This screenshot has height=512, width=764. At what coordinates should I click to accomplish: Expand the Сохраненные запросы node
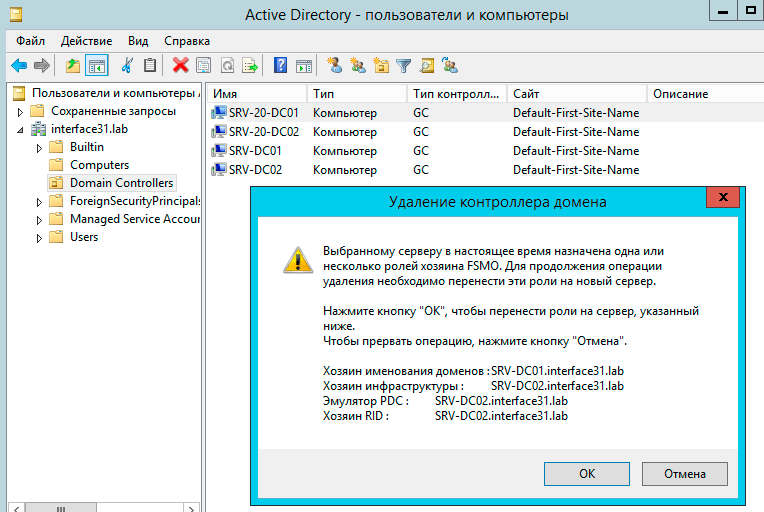20,112
